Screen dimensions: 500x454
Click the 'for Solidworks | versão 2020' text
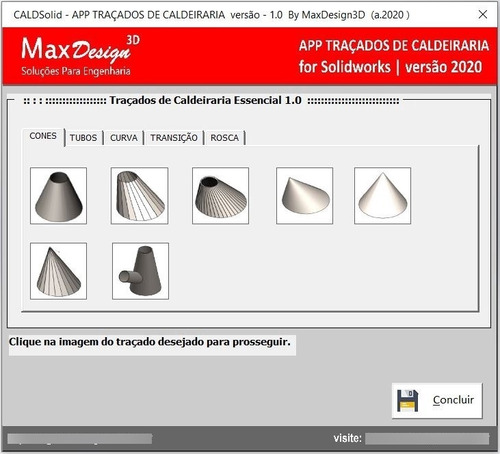390,67
